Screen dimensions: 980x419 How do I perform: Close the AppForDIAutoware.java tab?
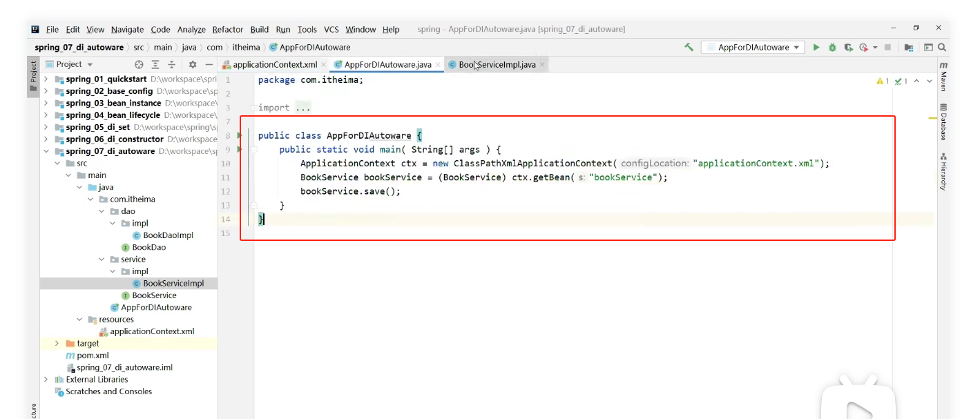[438, 65]
